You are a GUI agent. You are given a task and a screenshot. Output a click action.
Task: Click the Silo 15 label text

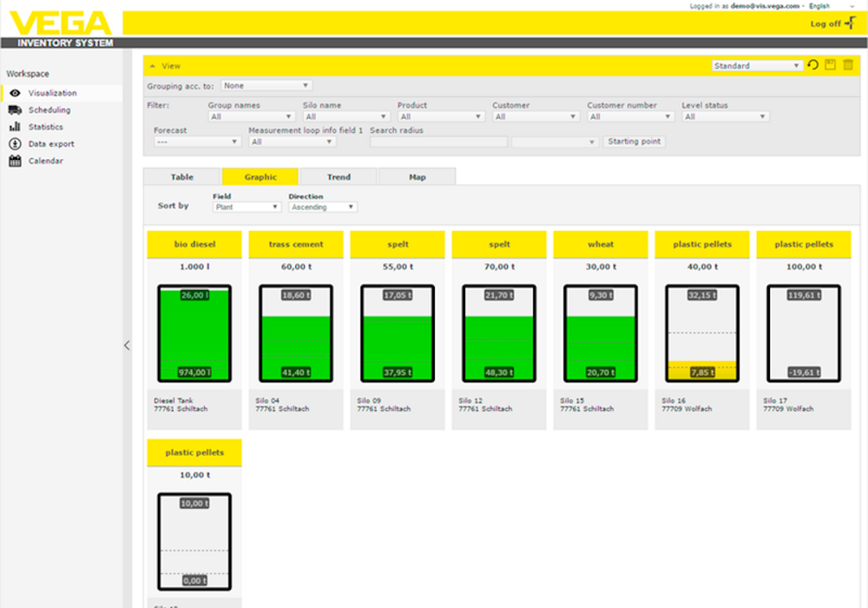pos(572,400)
